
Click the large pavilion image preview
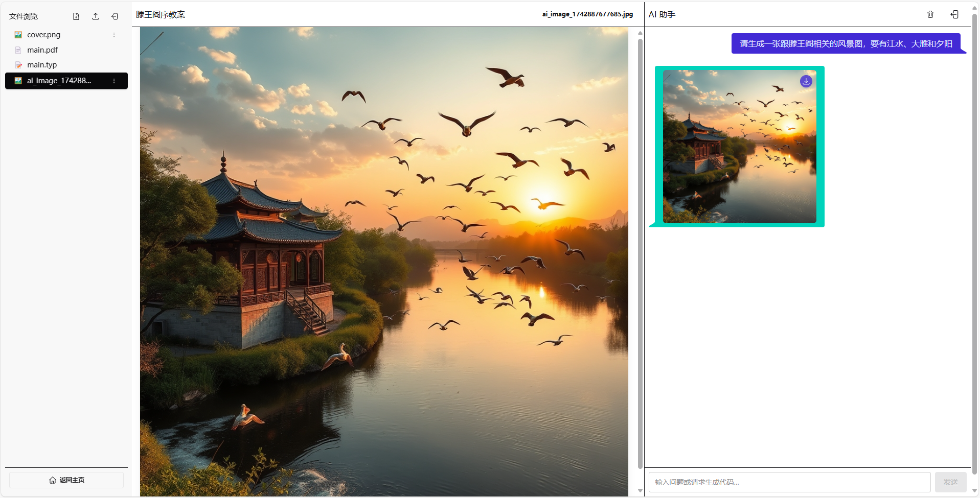pos(383,260)
